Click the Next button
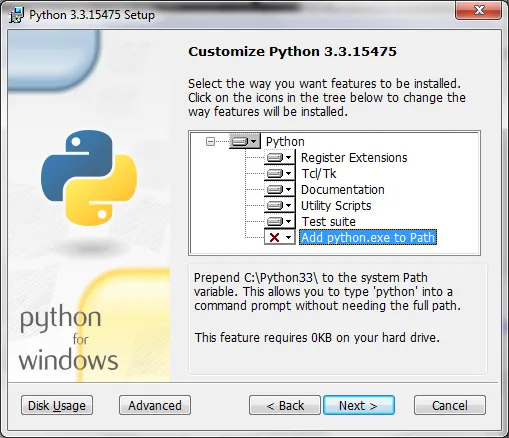 (x=359, y=405)
